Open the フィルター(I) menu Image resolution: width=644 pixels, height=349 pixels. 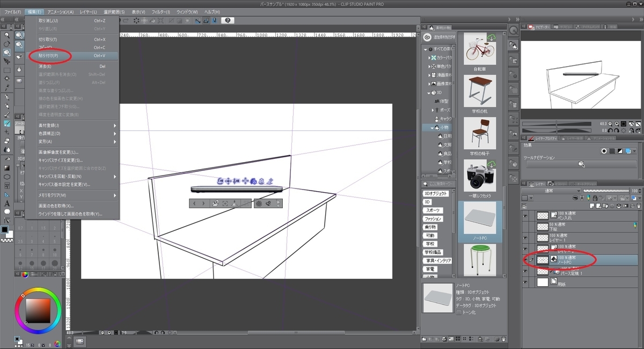point(160,11)
